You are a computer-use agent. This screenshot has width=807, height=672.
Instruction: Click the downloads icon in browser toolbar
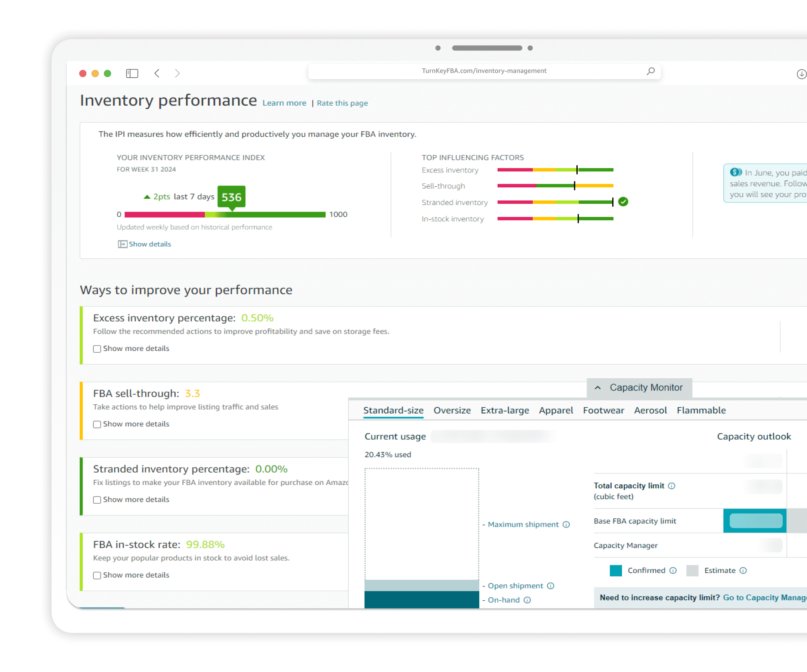pyautogui.click(x=801, y=74)
